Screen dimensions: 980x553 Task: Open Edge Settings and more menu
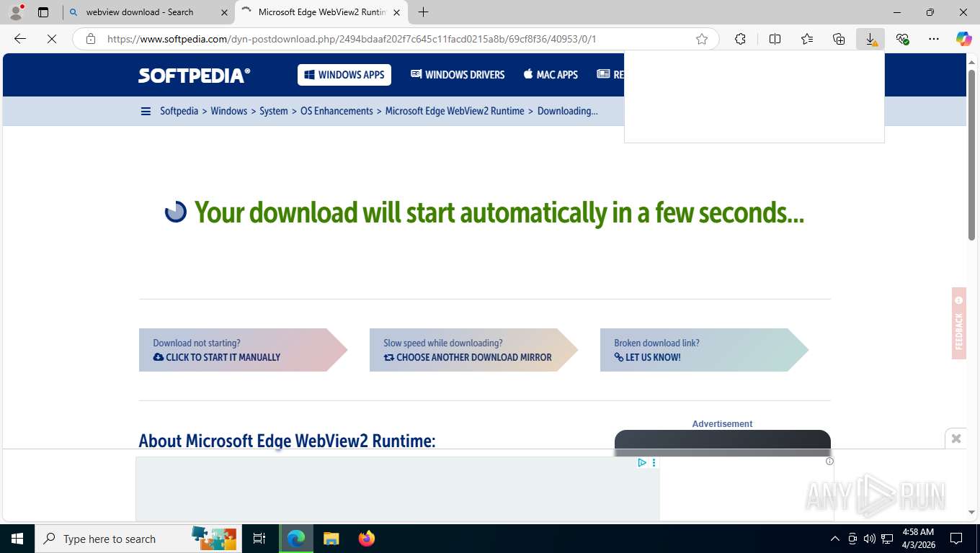coord(934,39)
